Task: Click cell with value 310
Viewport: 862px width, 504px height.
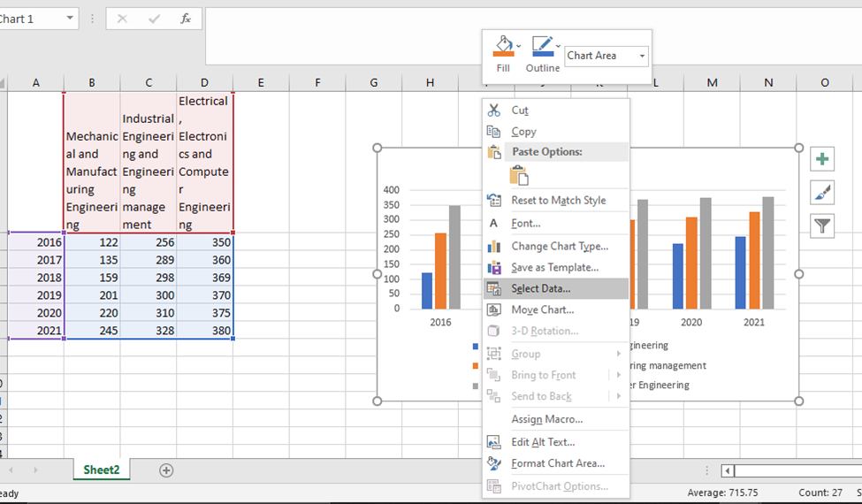Action: 149,313
